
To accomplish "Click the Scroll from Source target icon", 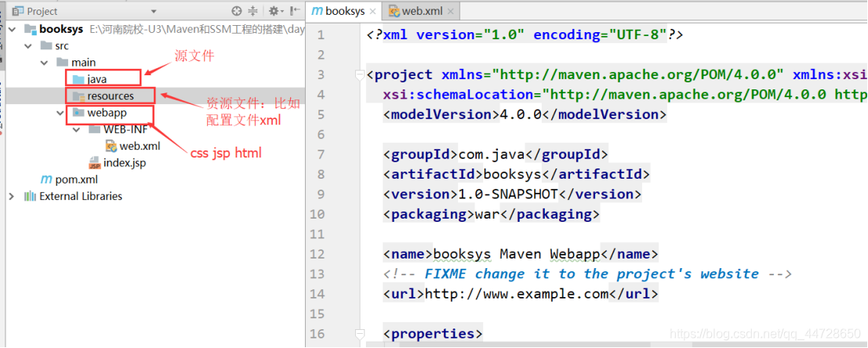I will coord(237,11).
